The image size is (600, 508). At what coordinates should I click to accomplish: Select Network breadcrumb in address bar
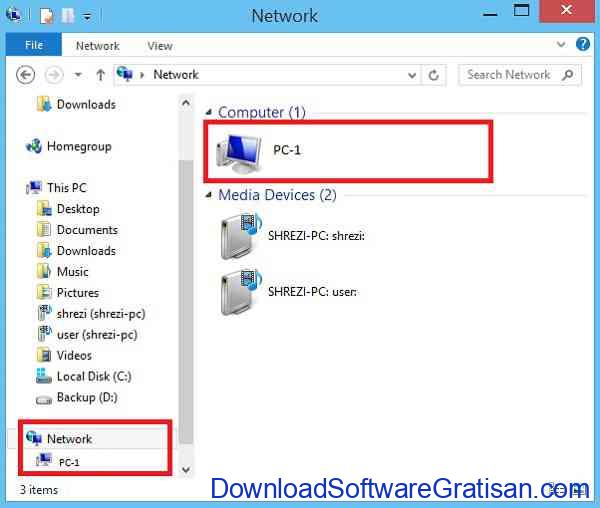click(176, 75)
